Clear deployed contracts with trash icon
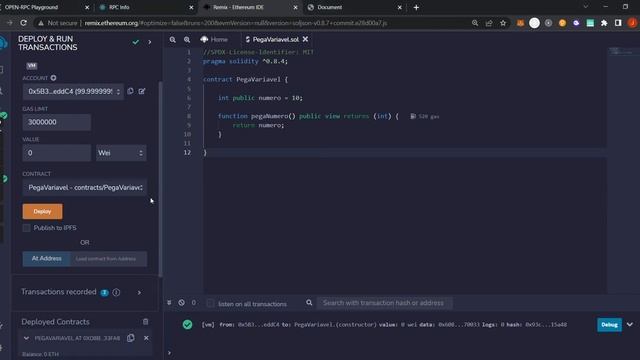The width and height of the screenshot is (640, 360). (146, 322)
